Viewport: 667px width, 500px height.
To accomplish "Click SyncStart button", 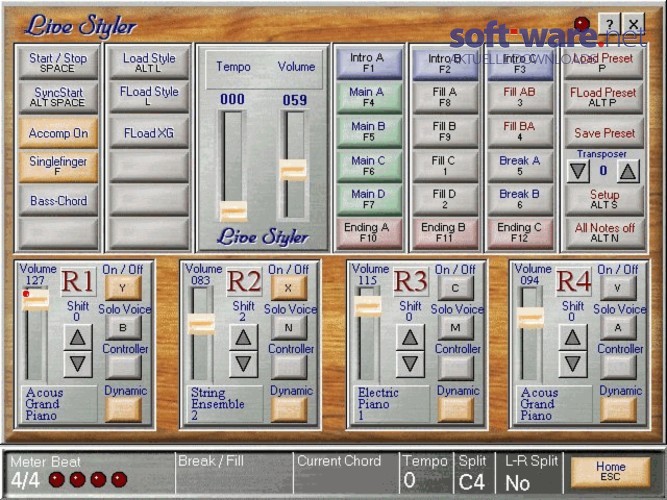I will [58, 97].
